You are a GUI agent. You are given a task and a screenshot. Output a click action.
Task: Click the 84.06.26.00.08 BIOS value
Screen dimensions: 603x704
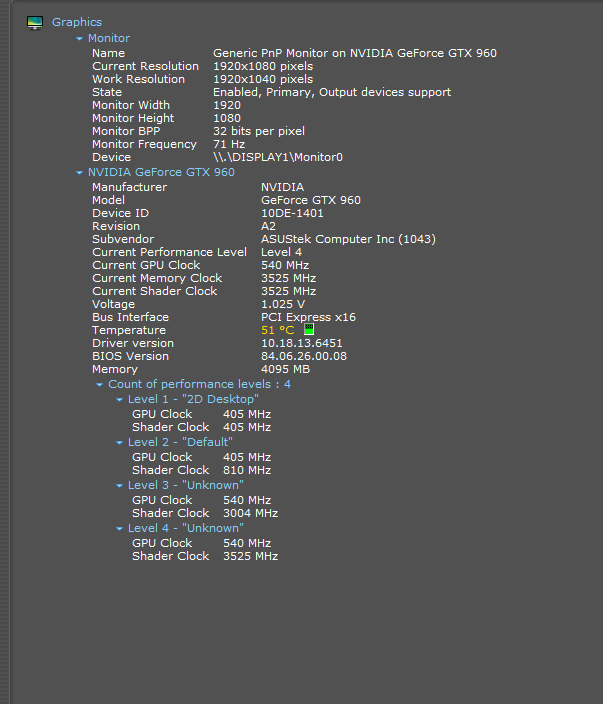tap(304, 356)
